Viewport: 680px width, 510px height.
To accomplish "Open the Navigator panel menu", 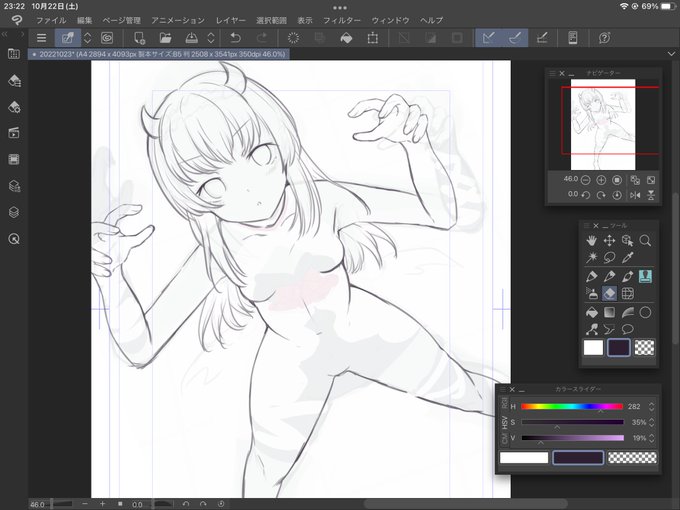I will (552, 73).
